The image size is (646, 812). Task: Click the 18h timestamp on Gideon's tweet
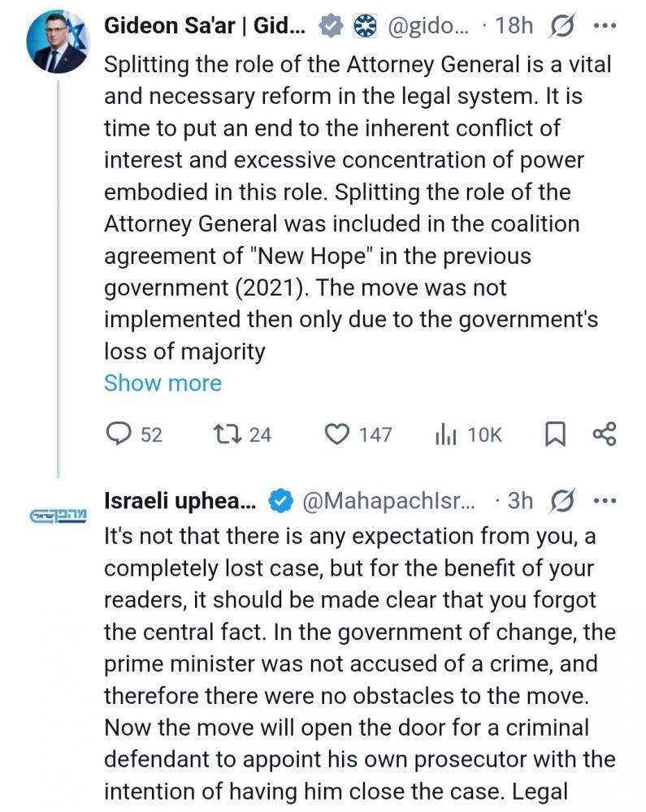tap(514, 26)
